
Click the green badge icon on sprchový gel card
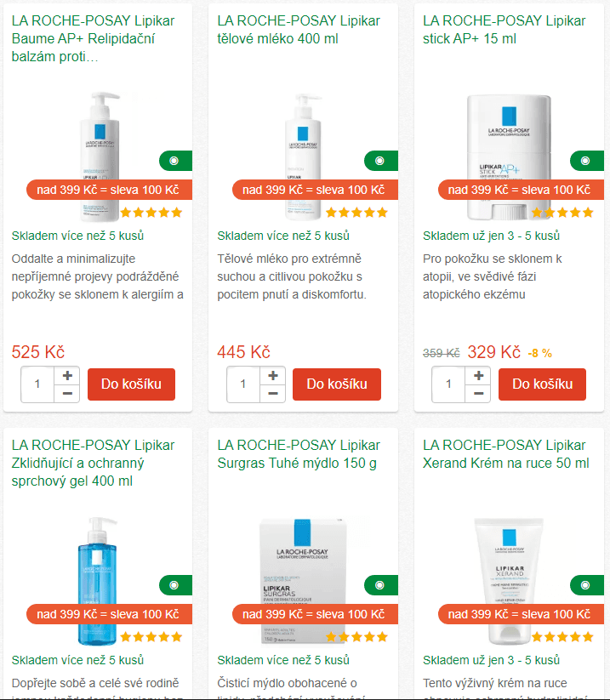click(x=175, y=585)
